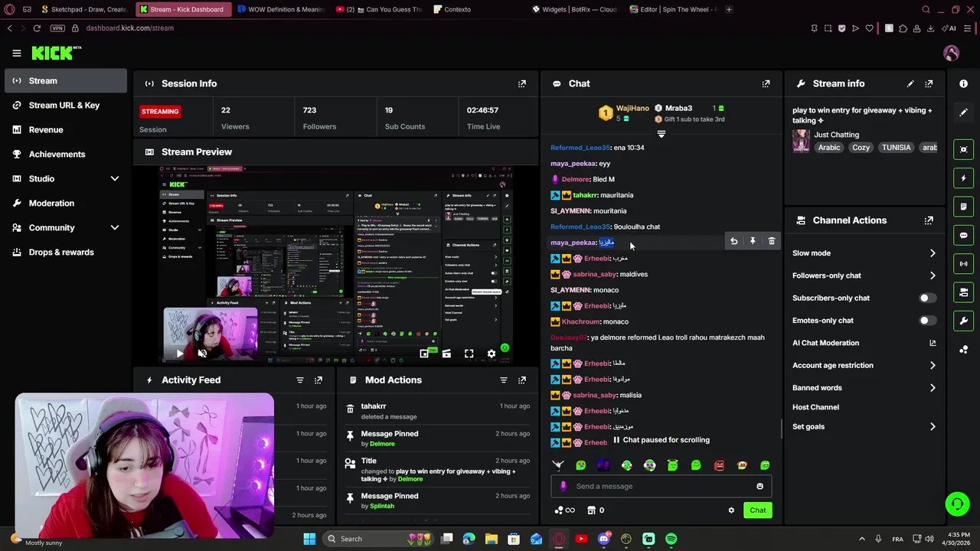The height and width of the screenshot is (551, 980).
Task: Enter fullscreen on stream preview
Action: [x=469, y=354]
